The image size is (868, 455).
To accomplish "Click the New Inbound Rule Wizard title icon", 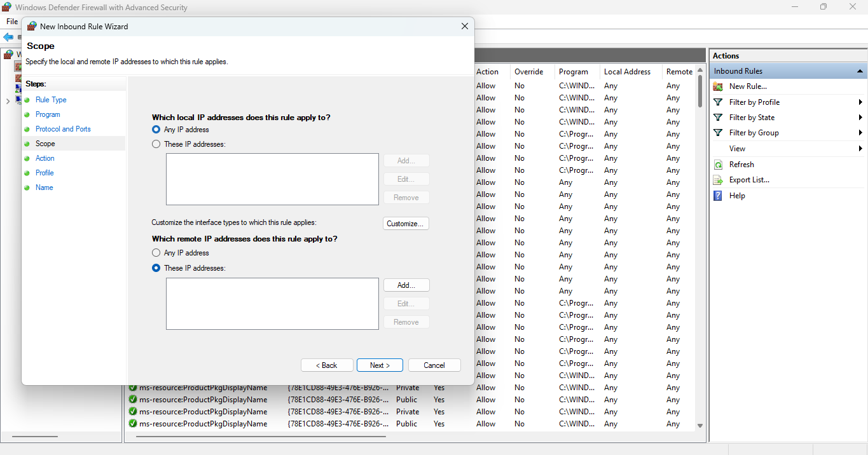I will coord(32,27).
